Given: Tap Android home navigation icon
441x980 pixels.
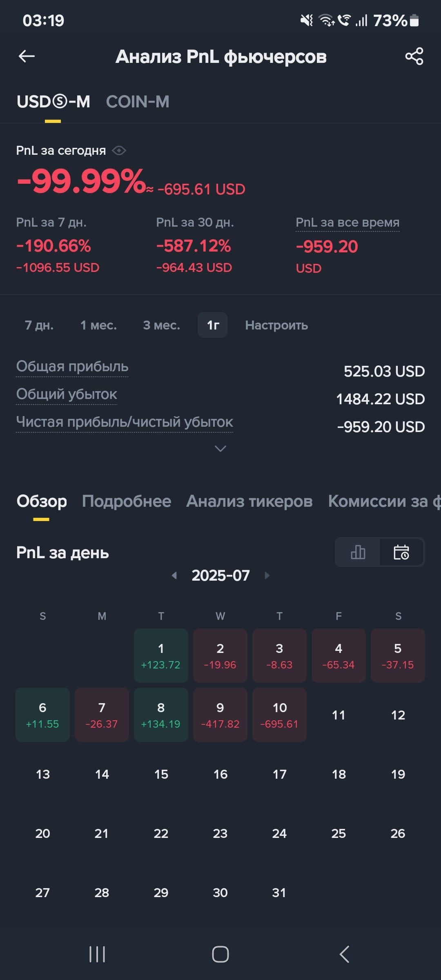Looking at the screenshot, I should [x=220, y=954].
